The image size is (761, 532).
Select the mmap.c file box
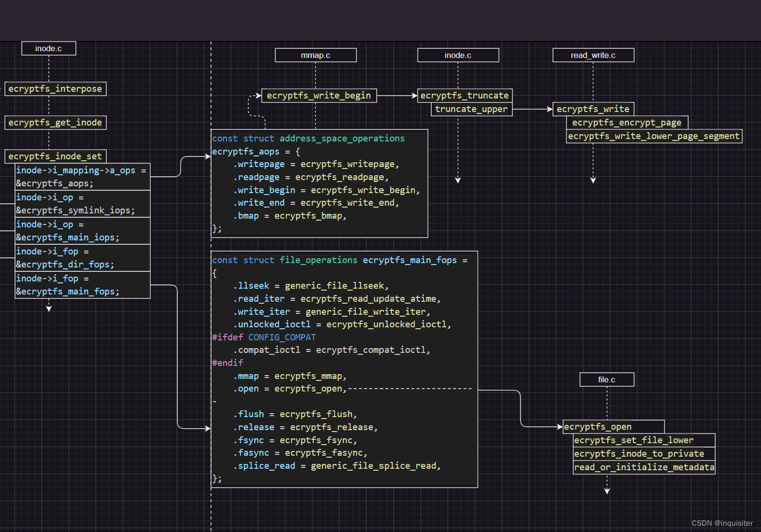(x=316, y=55)
